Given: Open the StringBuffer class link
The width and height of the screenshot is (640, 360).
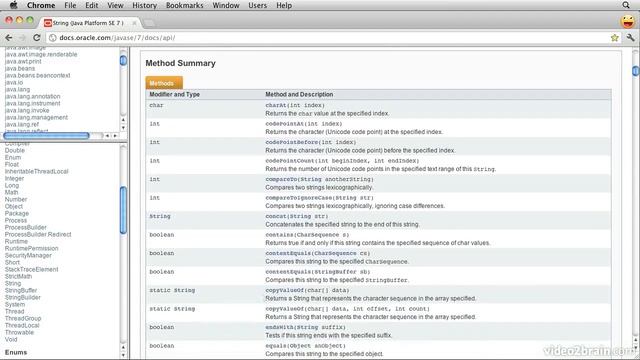Looking at the screenshot, I should pyautogui.click(x=21, y=290).
